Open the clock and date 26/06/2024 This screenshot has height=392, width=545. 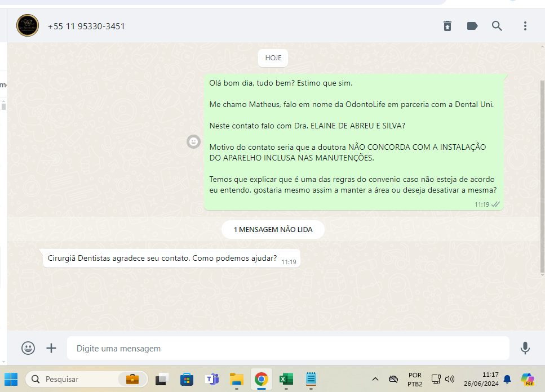click(481, 379)
